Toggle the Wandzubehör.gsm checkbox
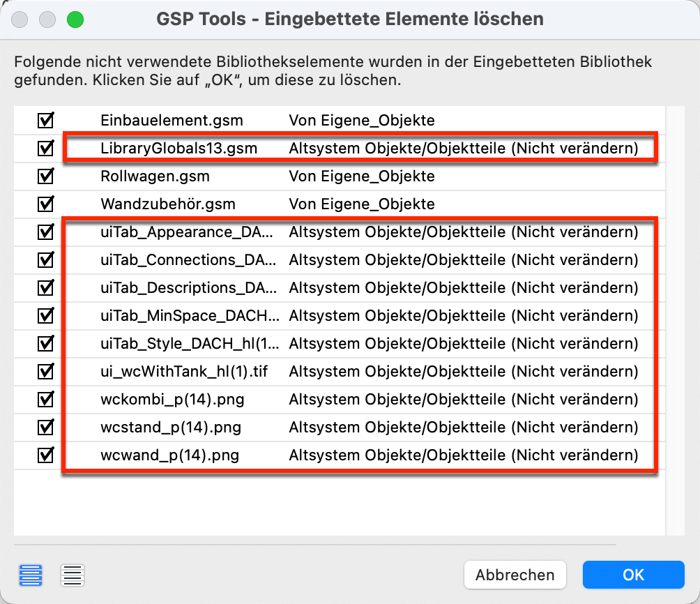 pos(45,204)
